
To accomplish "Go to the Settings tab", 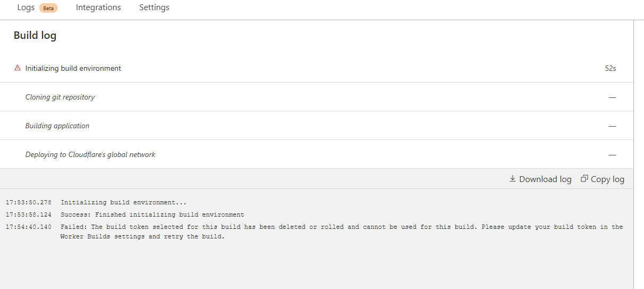I will (x=154, y=7).
